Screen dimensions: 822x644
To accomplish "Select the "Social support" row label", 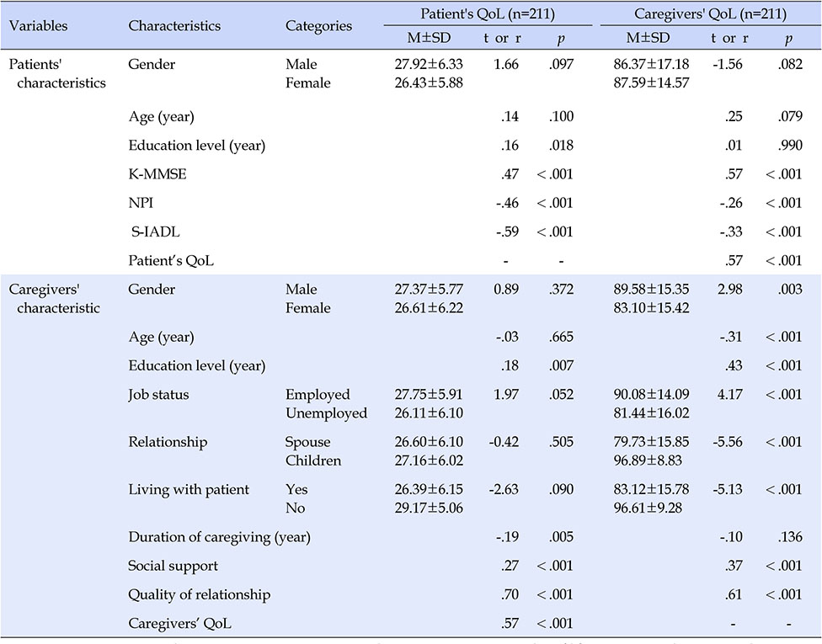I will [x=173, y=566].
